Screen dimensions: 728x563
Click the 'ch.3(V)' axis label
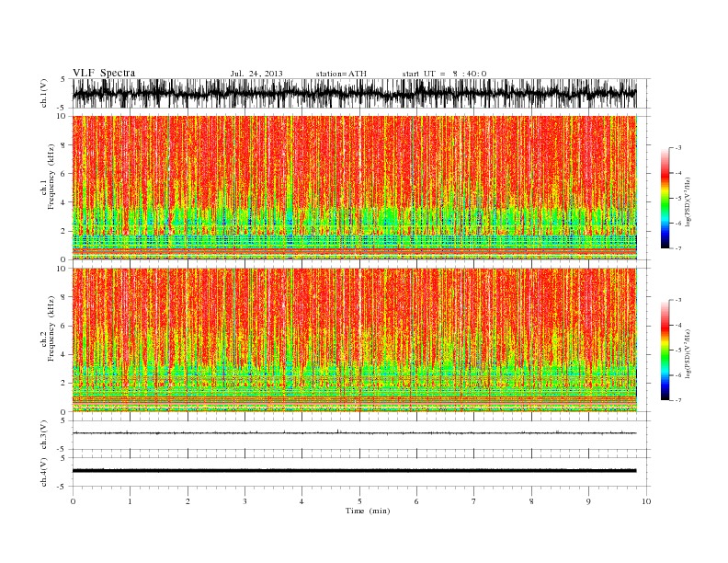coord(44,435)
